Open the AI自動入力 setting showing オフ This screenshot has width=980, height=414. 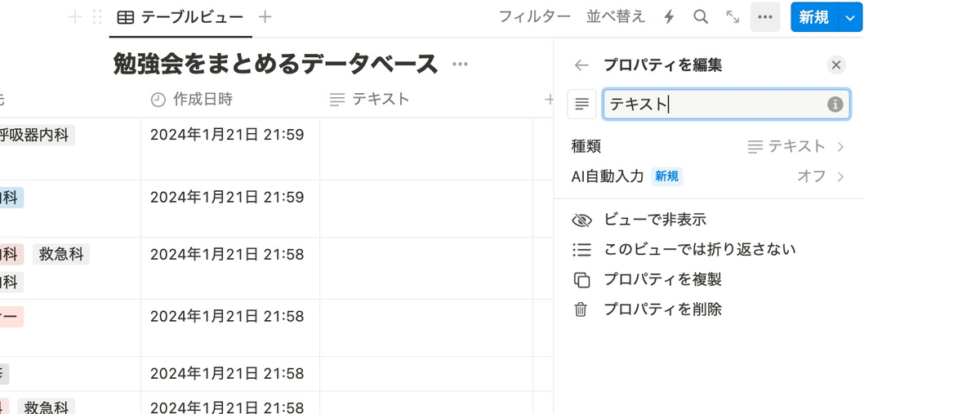820,176
